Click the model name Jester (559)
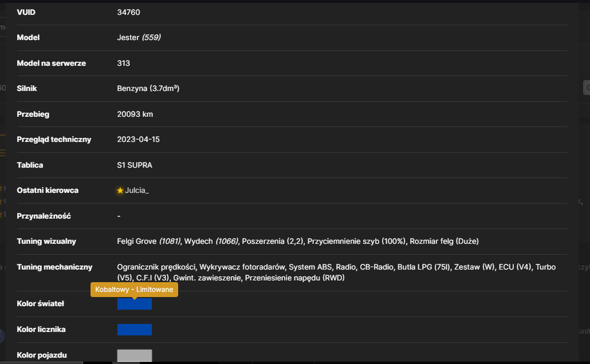Image resolution: width=590 pixels, height=364 pixels. [x=139, y=37]
